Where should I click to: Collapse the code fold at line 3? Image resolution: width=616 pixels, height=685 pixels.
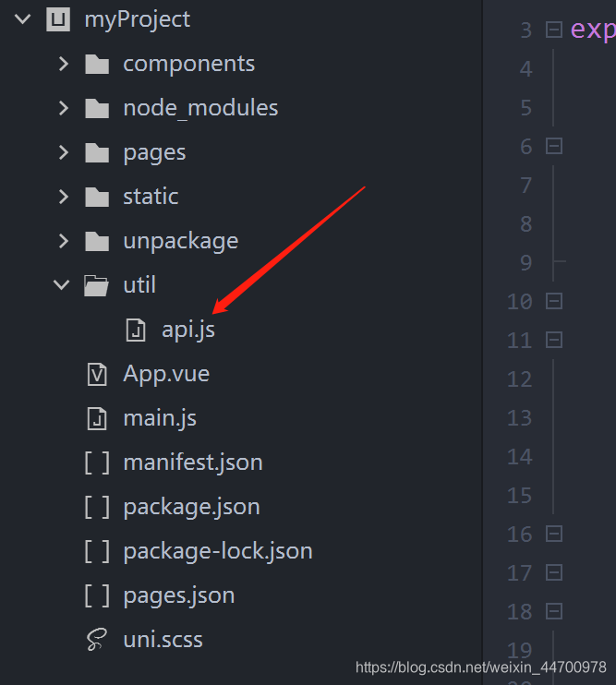(x=554, y=30)
